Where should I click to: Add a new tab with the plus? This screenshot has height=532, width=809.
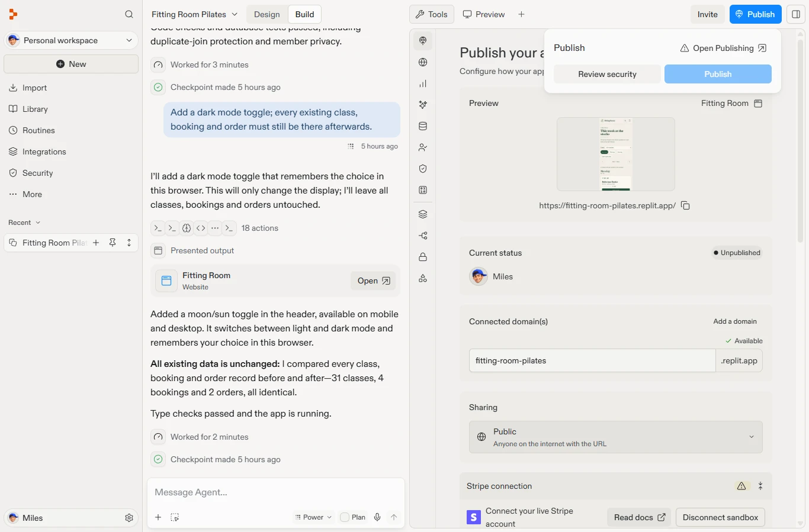point(521,14)
